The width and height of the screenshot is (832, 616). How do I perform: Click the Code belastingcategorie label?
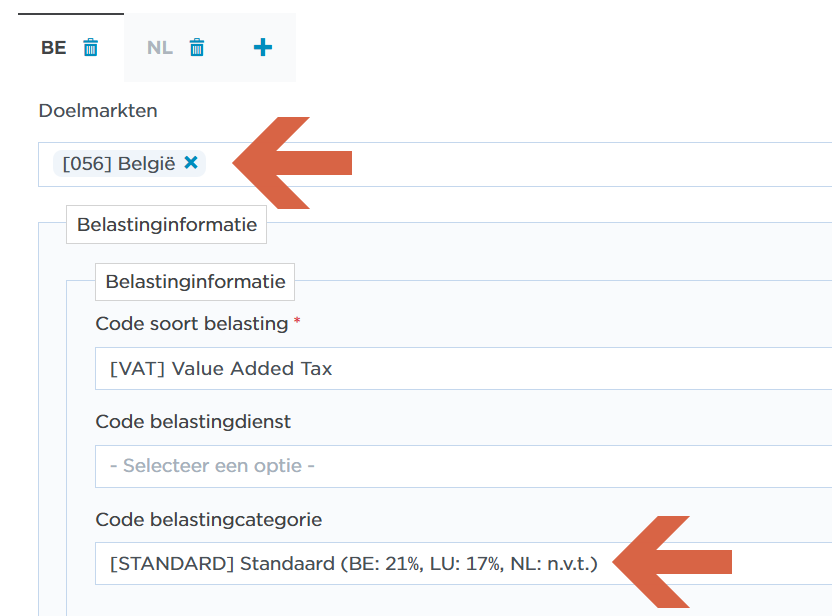click(208, 519)
